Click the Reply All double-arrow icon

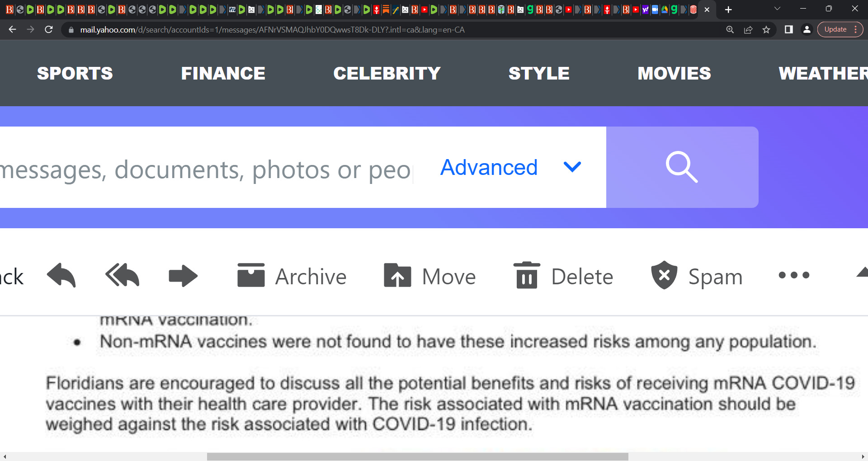[x=122, y=275]
